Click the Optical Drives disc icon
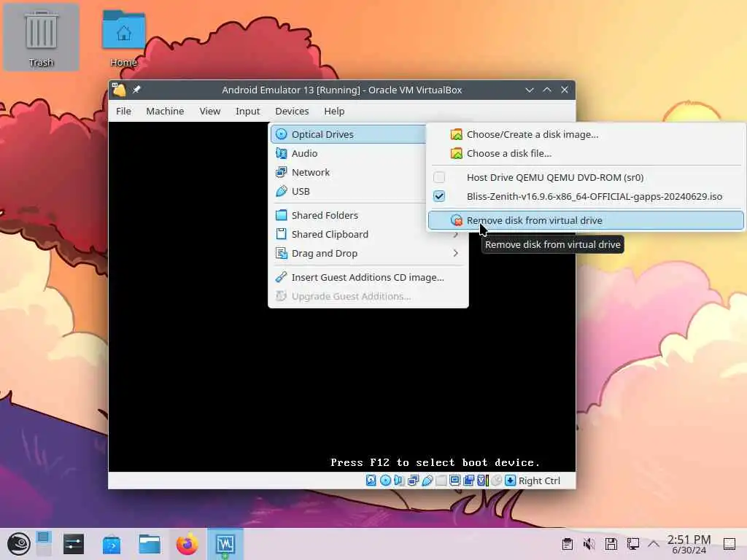Viewport: 747px width, 560px height. coord(282,134)
